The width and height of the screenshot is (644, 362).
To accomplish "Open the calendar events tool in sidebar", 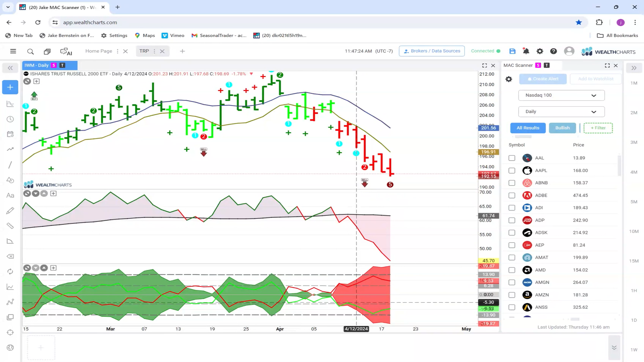I will tap(10, 134).
